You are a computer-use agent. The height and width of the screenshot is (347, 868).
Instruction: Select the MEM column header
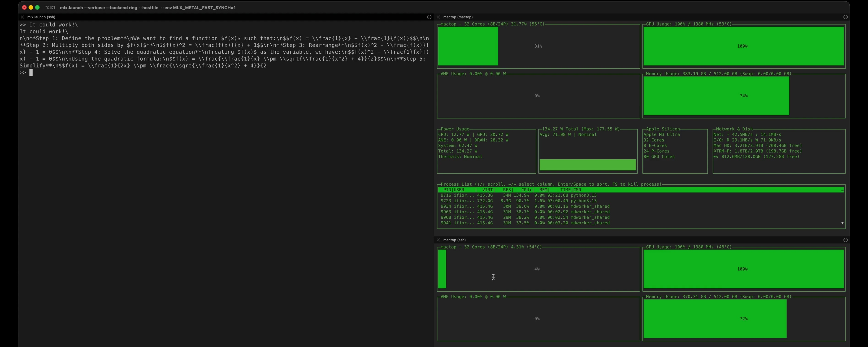click(543, 190)
